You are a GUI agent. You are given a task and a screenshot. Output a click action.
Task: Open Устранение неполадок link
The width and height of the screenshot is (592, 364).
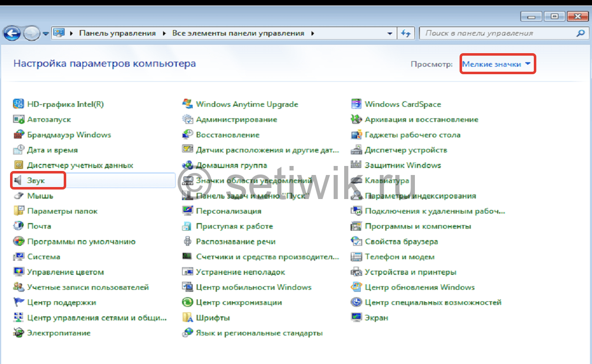coord(240,272)
